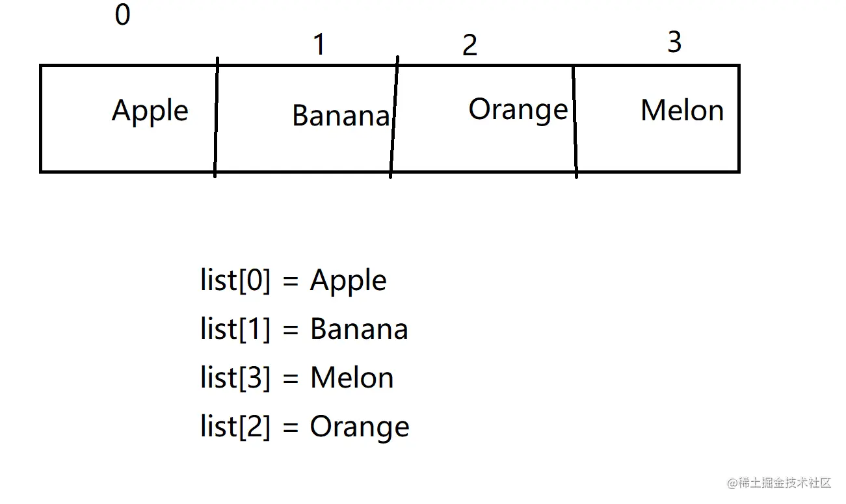Screen dimensions: 846x504
Task: Click the word Orange after list[2] equals sign
Action: pos(360,427)
